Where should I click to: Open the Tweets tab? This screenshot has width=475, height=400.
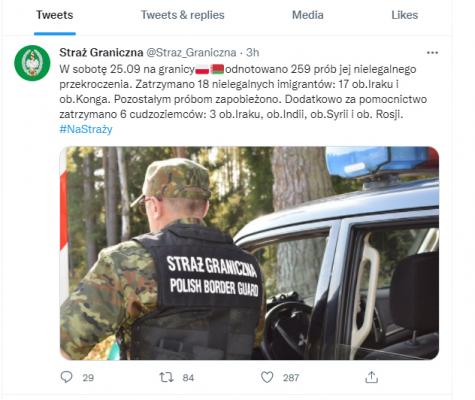55,15
